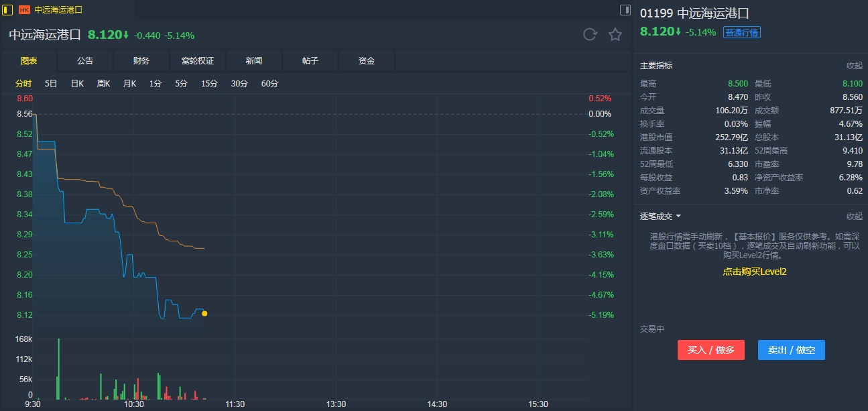Add stock to favorites with star icon
This screenshot has width=868, height=411.
pyautogui.click(x=615, y=35)
